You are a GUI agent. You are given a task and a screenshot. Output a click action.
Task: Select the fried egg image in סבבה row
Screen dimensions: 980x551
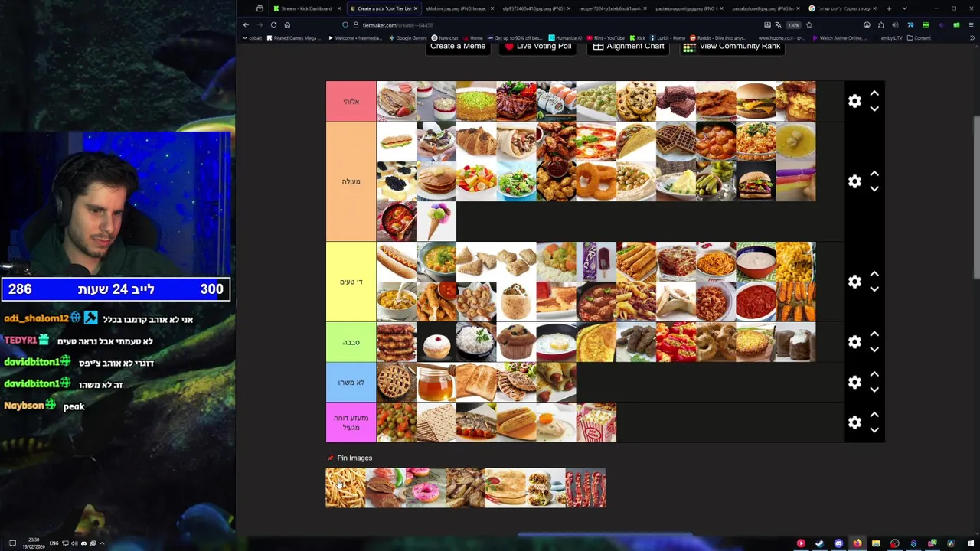(x=556, y=342)
